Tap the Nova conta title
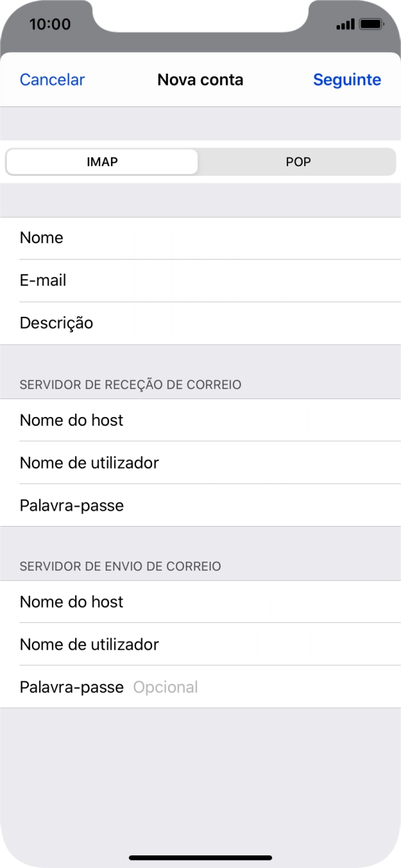Viewport: 401px width, 868px height. (x=200, y=79)
